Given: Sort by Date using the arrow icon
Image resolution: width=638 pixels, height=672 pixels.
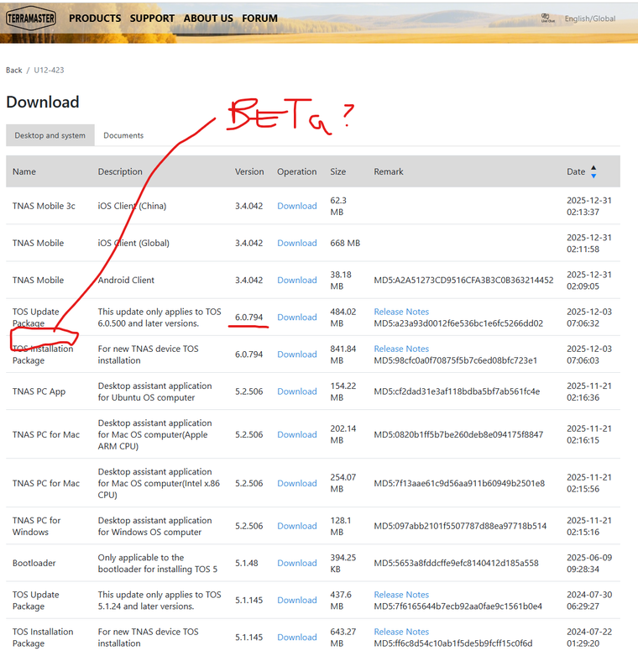Looking at the screenshot, I should coord(594,171).
